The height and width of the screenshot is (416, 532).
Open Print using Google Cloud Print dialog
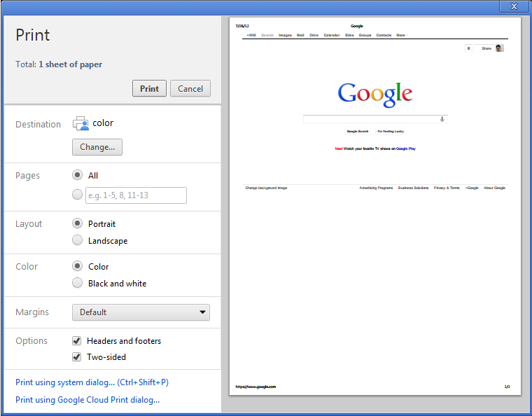(87, 400)
